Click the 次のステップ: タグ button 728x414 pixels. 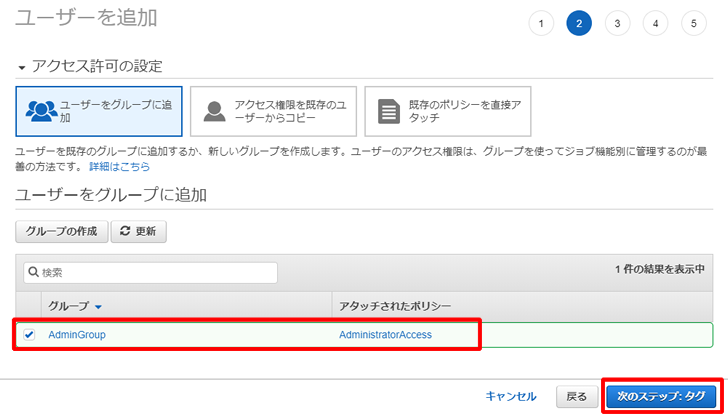tap(661, 397)
